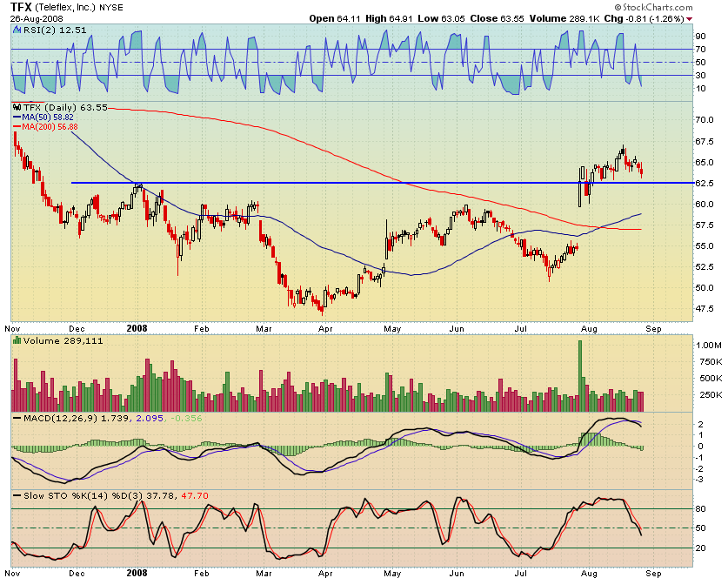Click the "750K" volume axis label

click(711, 362)
